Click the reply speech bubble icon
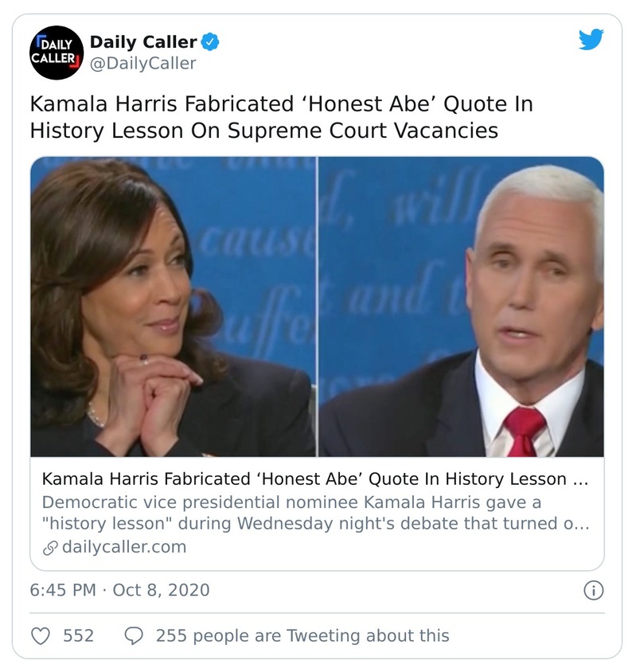The height and width of the screenshot is (672, 636). click(x=135, y=635)
